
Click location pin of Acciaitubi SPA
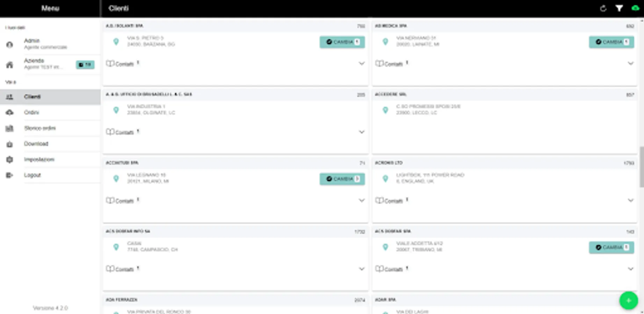(x=116, y=179)
